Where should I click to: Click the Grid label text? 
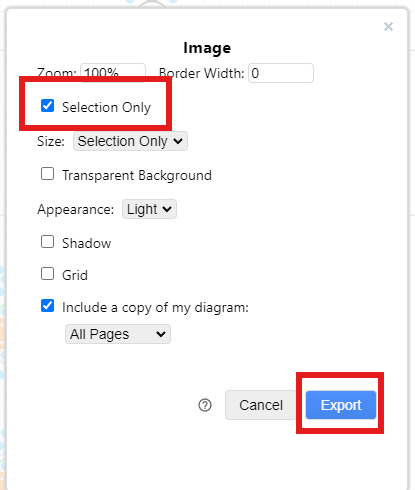click(75, 275)
